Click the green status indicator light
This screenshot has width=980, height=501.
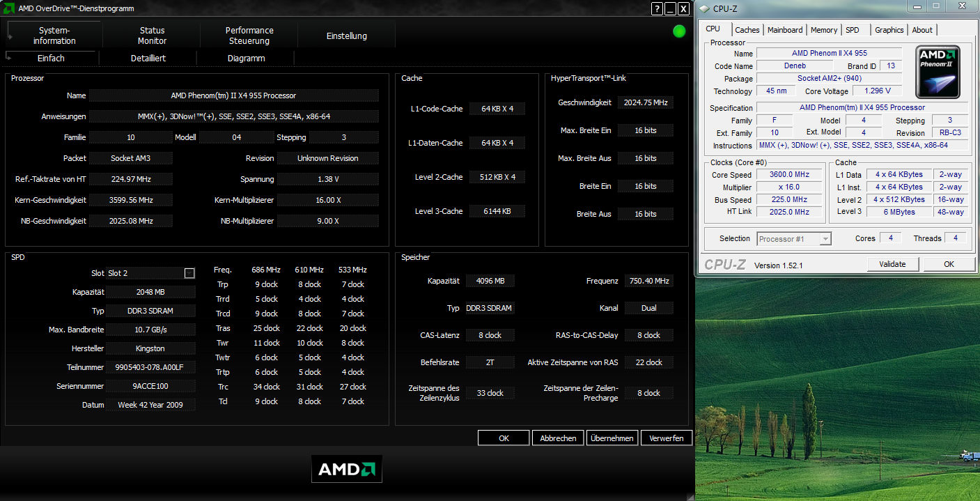[x=679, y=31]
